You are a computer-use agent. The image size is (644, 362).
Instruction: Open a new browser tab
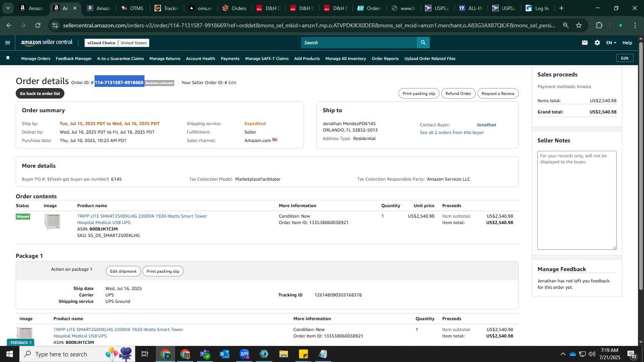561,8
